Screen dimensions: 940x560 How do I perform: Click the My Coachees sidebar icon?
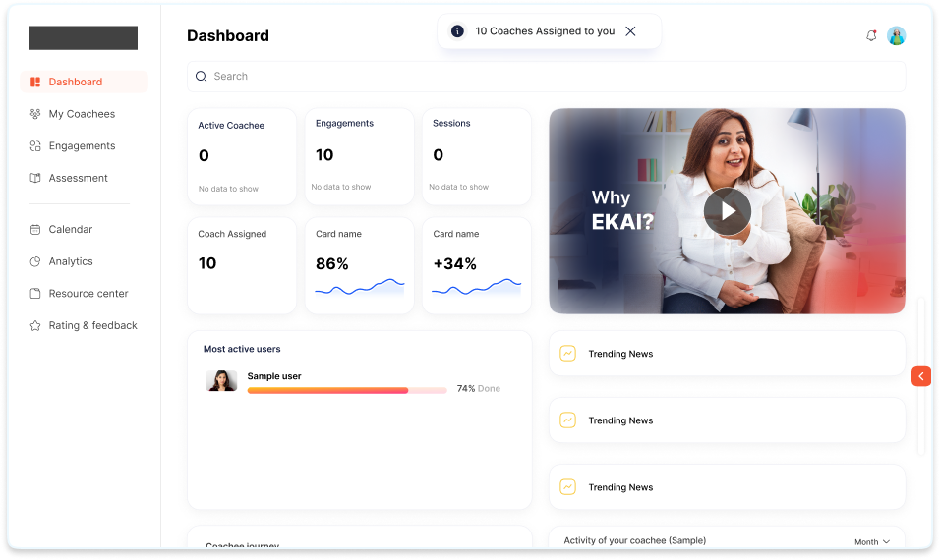point(35,114)
